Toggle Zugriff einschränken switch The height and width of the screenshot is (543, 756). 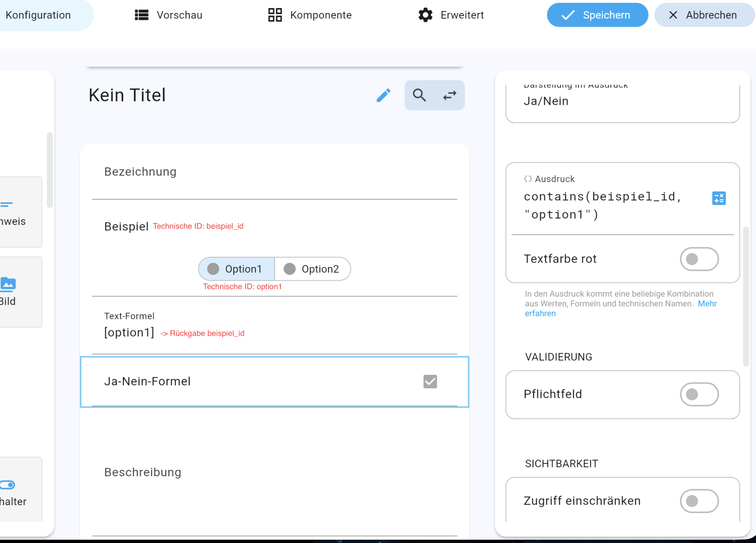pos(699,501)
